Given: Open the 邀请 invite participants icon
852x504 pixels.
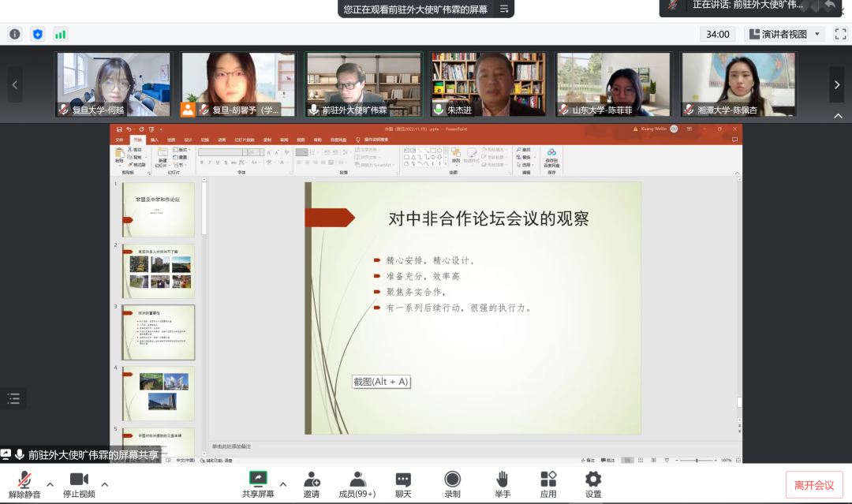Looking at the screenshot, I should point(312,480).
